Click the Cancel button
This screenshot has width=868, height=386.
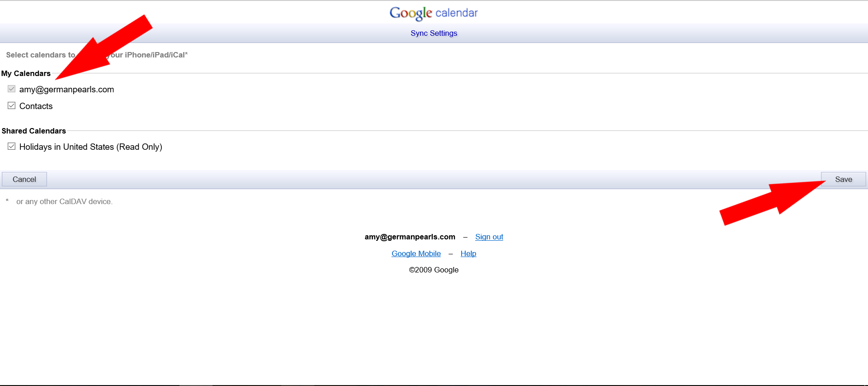coord(24,179)
